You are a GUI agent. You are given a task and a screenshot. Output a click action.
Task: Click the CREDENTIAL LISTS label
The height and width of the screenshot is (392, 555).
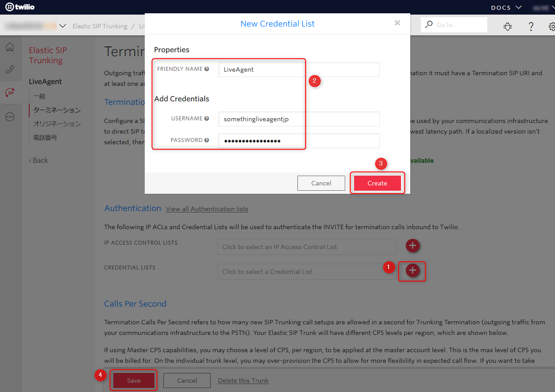pyautogui.click(x=130, y=268)
